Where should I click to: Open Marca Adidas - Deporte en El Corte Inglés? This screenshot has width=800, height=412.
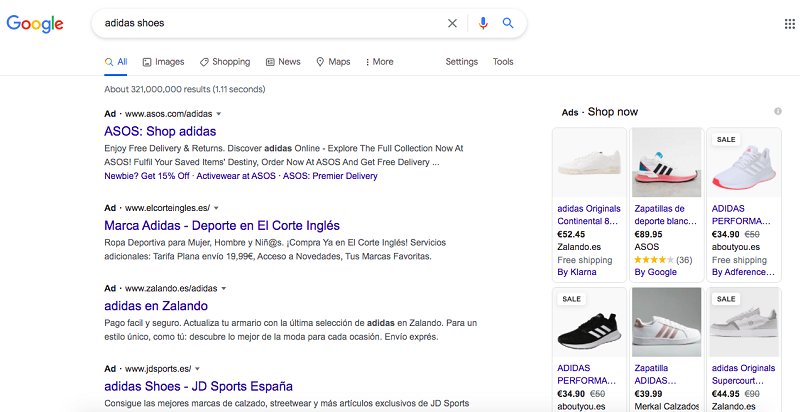tap(222, 225)
